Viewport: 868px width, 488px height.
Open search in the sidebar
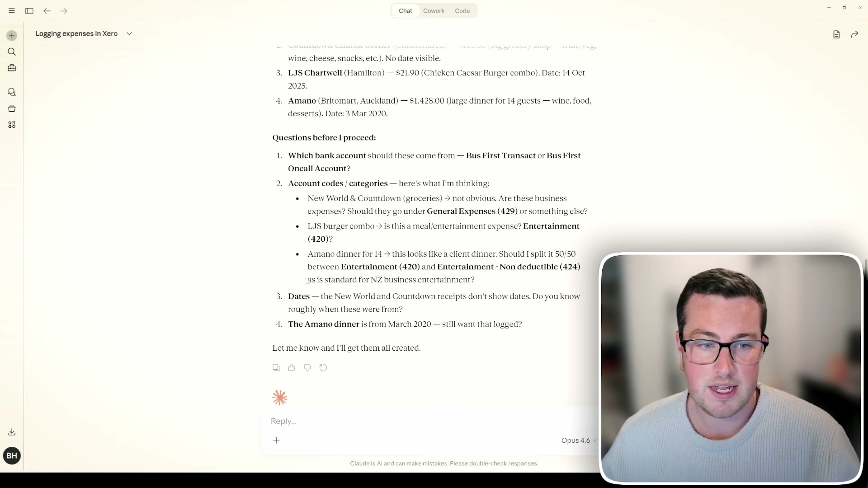pos(12,52)
